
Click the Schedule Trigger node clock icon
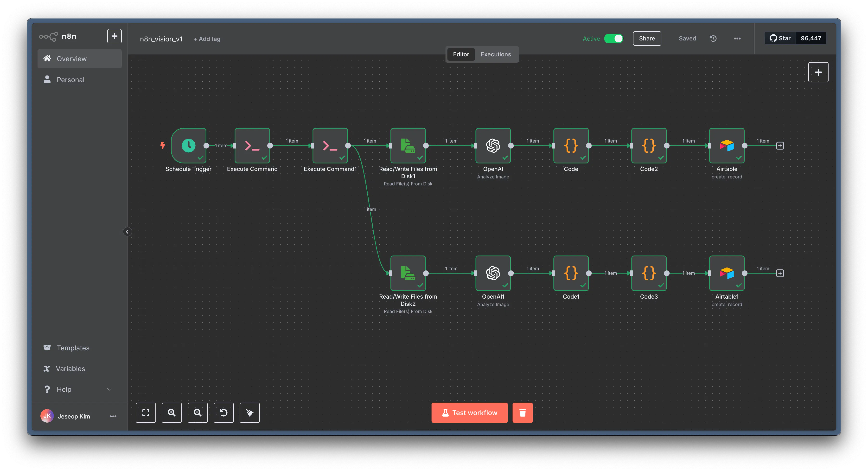tap(188, 146)
